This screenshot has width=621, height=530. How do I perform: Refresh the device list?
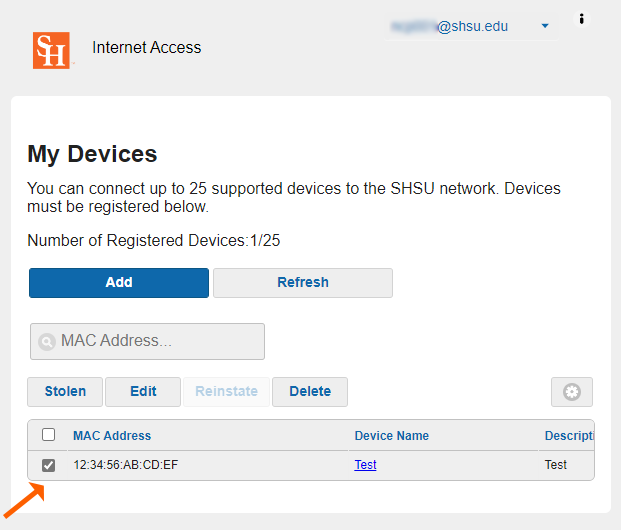pos(302,282)
